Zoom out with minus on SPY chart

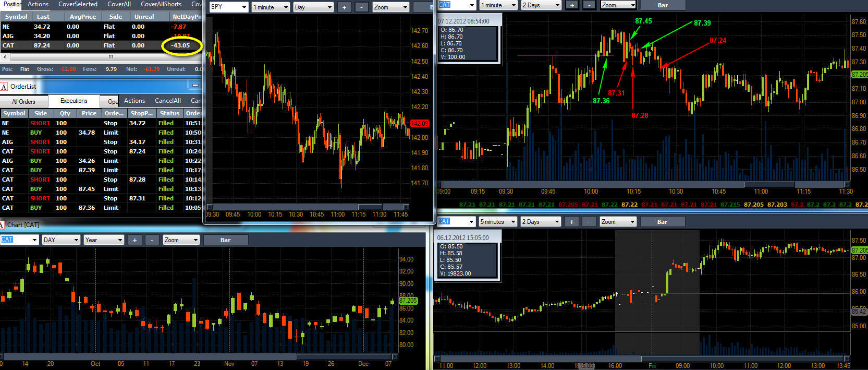click(x=361, y=7)
